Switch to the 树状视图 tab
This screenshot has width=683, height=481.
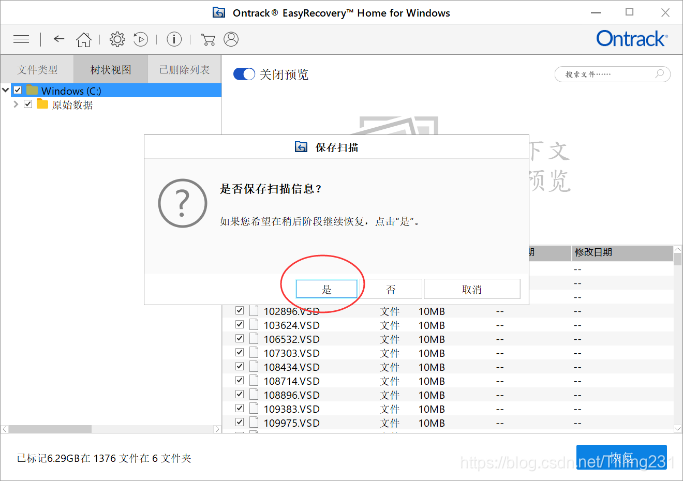(x=111, y=69)
